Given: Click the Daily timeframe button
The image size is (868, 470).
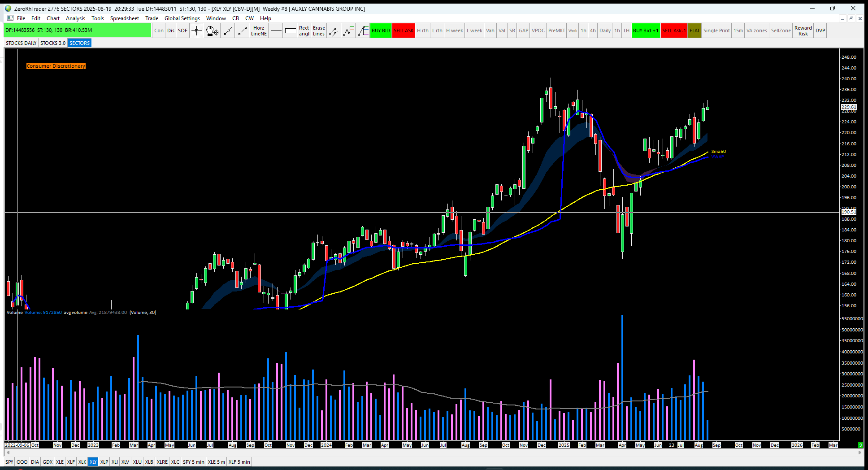Looking at the screenshot, I should 605,30.
